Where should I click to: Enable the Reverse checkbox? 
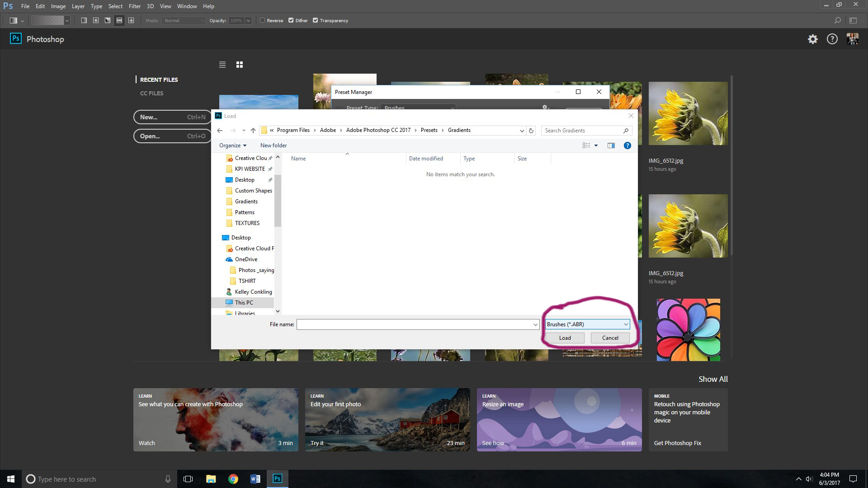coord(263,20)
